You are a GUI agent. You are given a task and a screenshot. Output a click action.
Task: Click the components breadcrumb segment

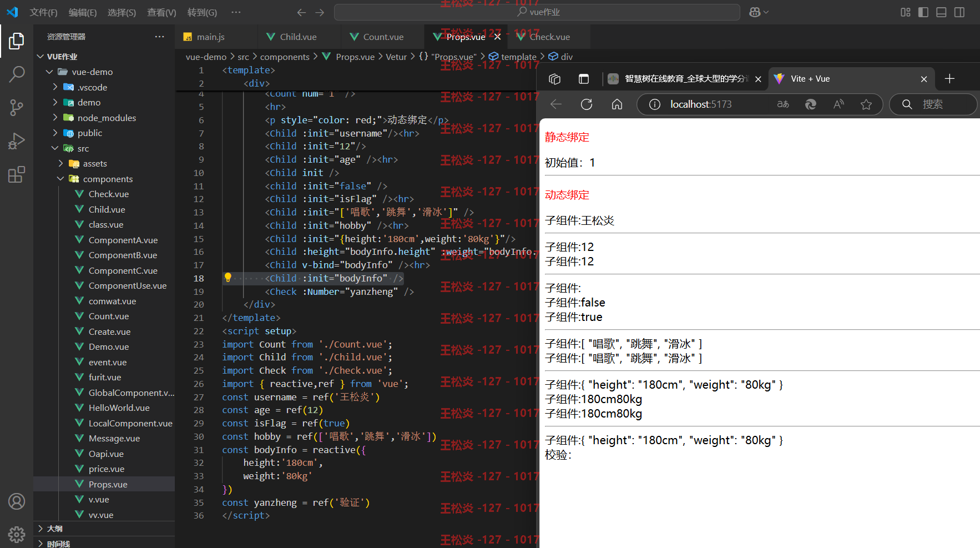pyautogui.click(x=285, y=57)
